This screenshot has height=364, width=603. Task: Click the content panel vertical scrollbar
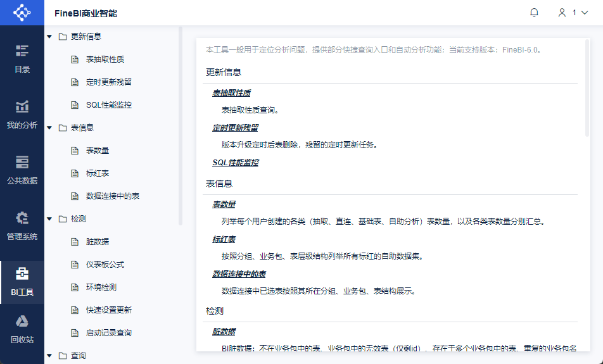coord(587,88)
